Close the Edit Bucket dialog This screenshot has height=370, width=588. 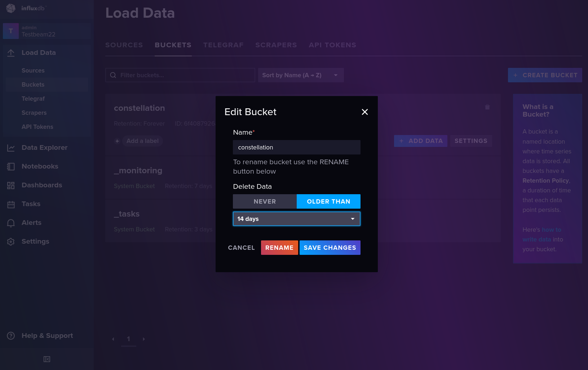tap(365, 112)
